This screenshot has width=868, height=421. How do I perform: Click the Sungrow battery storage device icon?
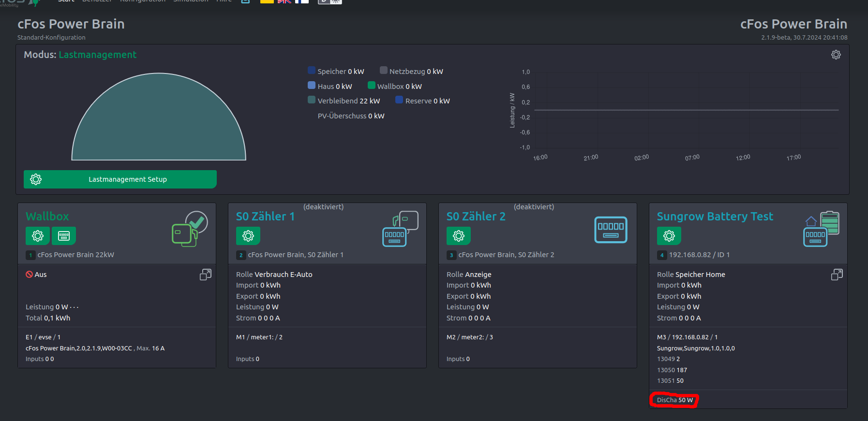[821, 229]
